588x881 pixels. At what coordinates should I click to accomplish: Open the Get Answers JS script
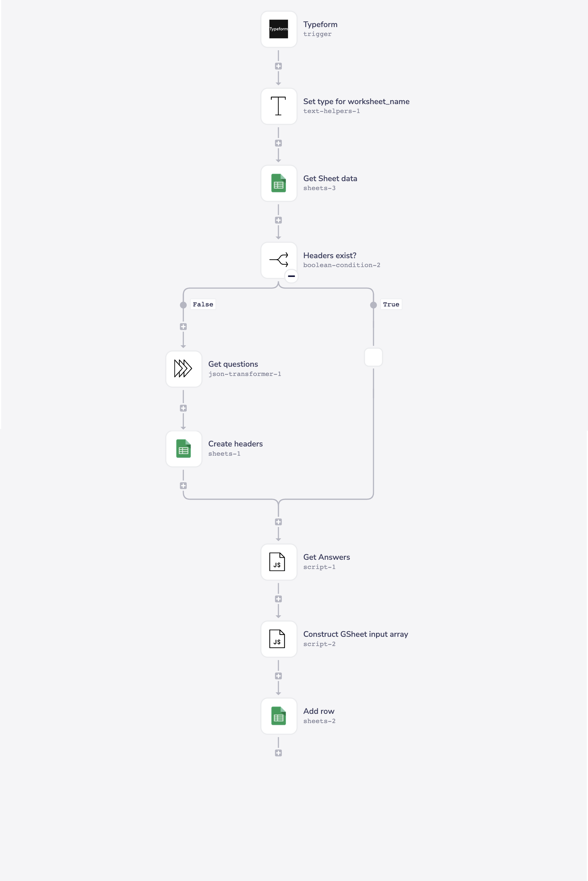point(278,562)
